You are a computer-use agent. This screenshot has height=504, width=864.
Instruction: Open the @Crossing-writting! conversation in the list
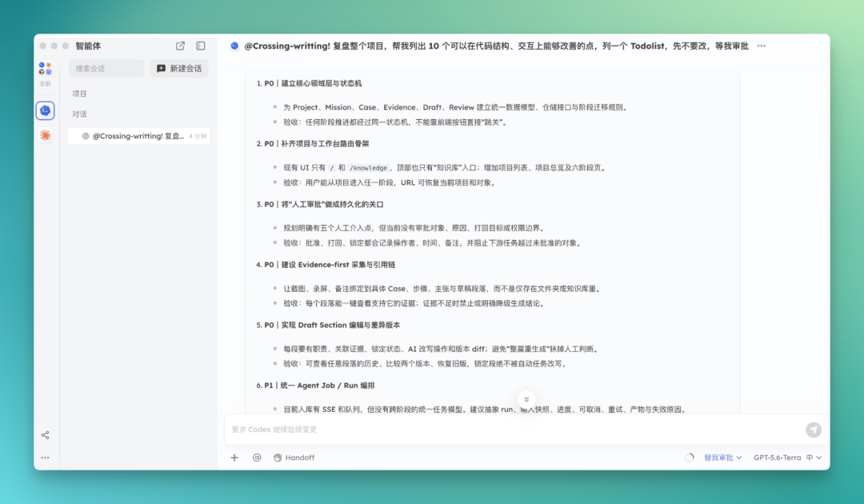tap(138, 136)
